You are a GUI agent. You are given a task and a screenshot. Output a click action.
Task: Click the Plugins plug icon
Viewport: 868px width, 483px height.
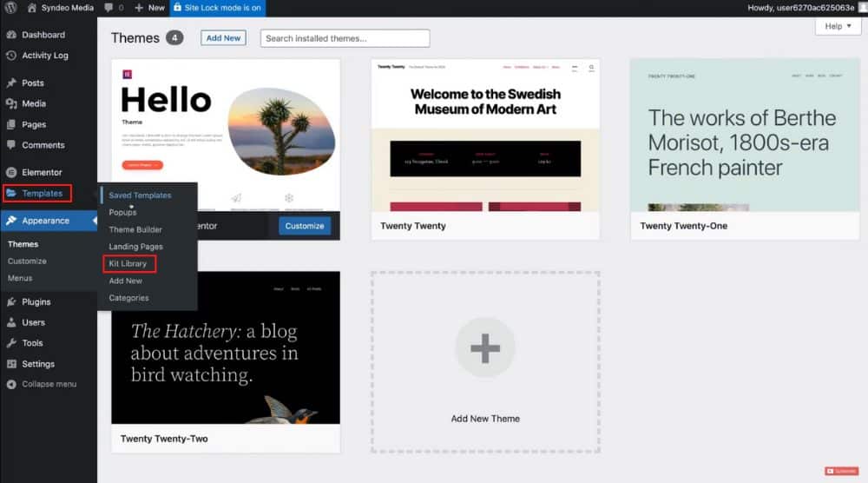click(x=11, y=302)
